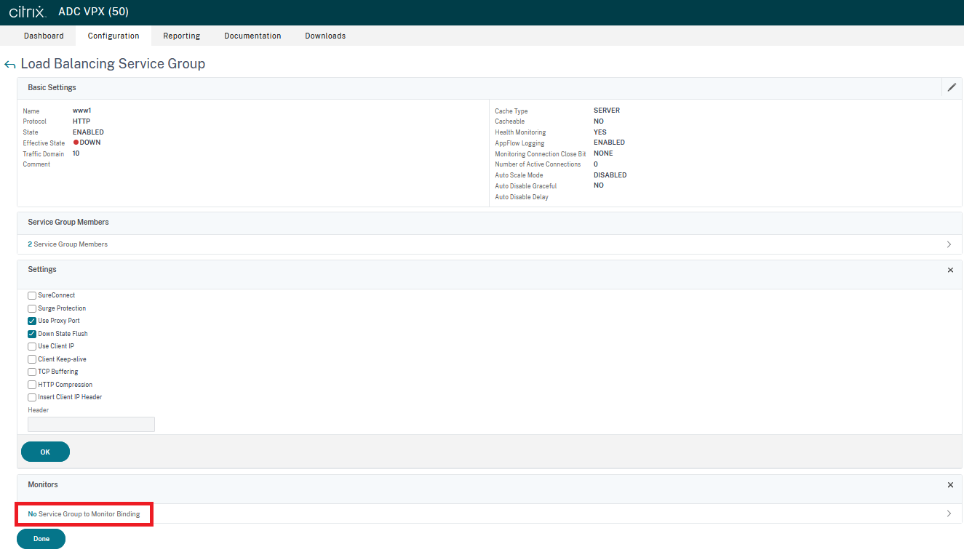Disable the Down State Flush checkbox

(x=32, y=334)
